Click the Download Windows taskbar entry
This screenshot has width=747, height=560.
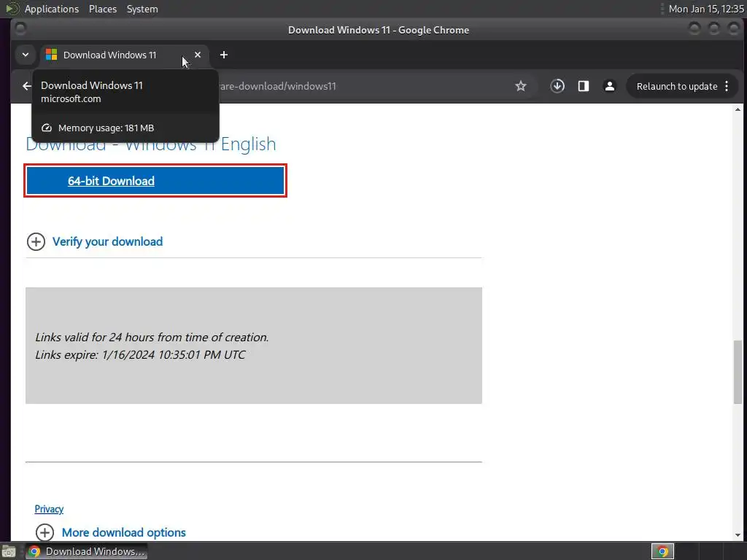[86, 551]
